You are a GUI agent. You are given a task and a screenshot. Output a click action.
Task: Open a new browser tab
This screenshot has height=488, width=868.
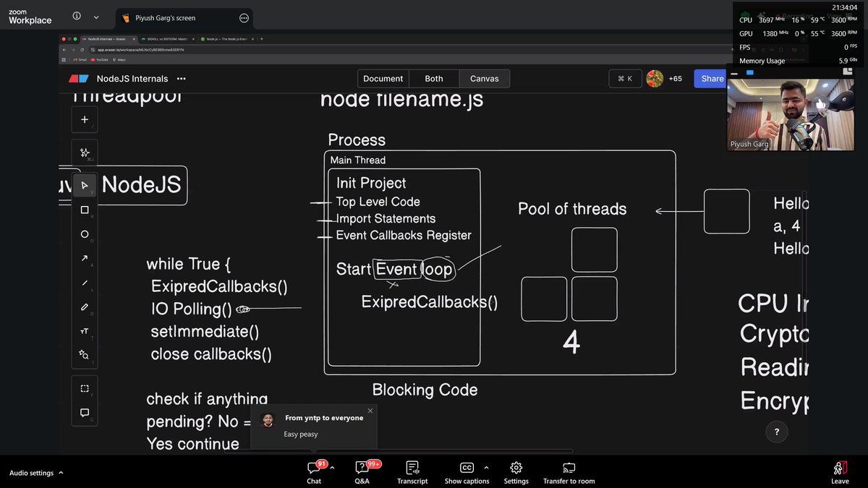click(261, 38)
